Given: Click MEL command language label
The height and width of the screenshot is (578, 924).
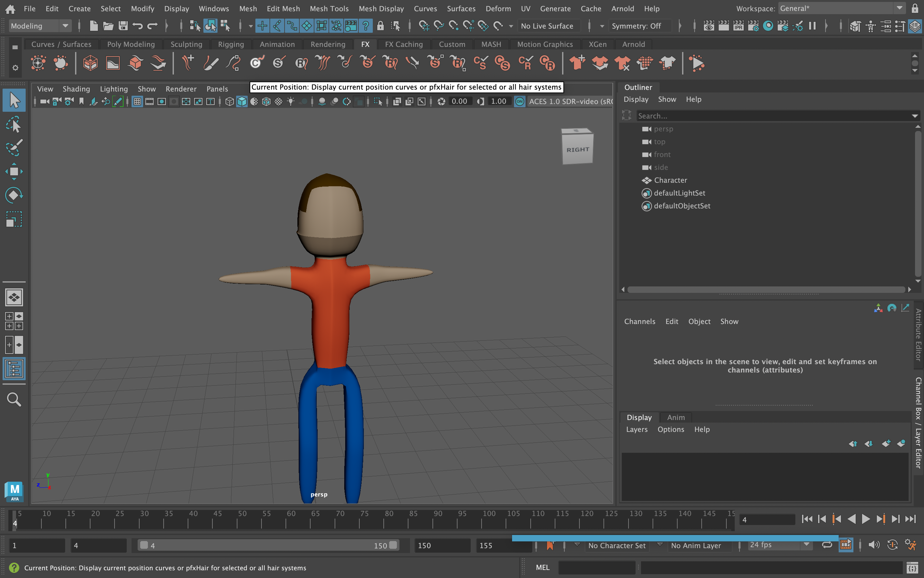Looking at the screenshot, I should click(543, 567).
